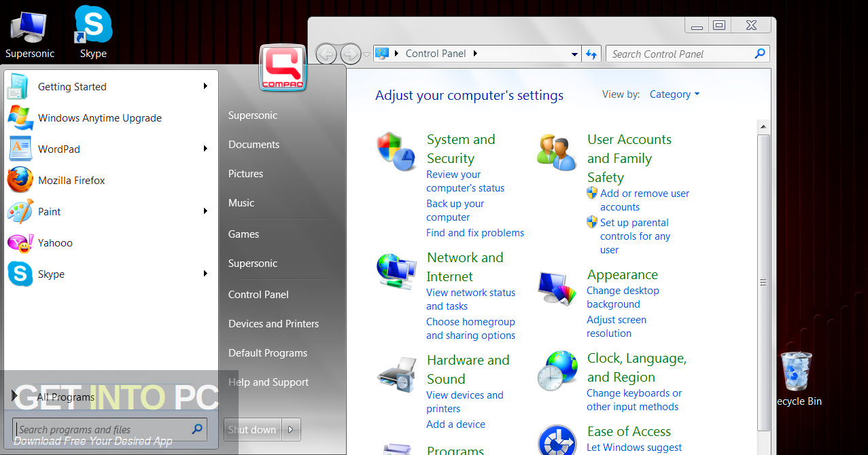Click the Compaq user picture in Start menu
The height and width of the screenshot is (455, 868).
[x=283, y=68]
